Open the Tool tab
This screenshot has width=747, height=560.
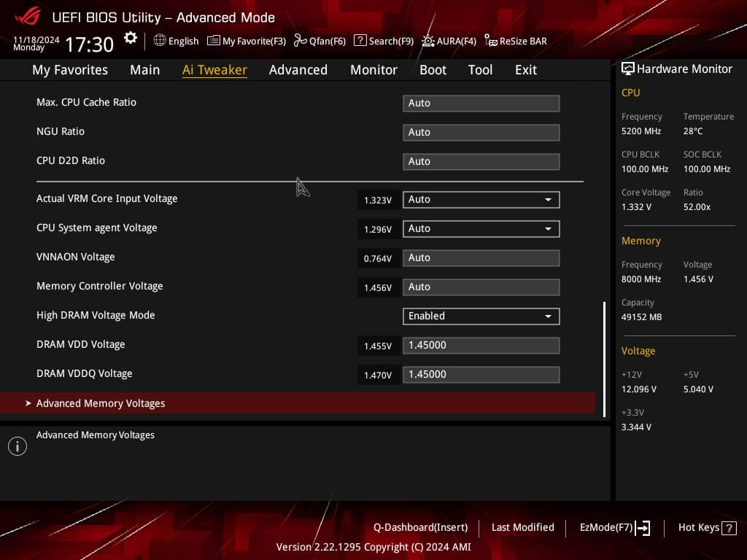click(480, 70)
